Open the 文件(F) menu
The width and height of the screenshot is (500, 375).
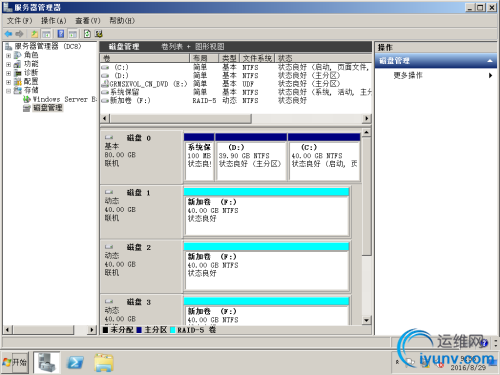tap(19, 21)
